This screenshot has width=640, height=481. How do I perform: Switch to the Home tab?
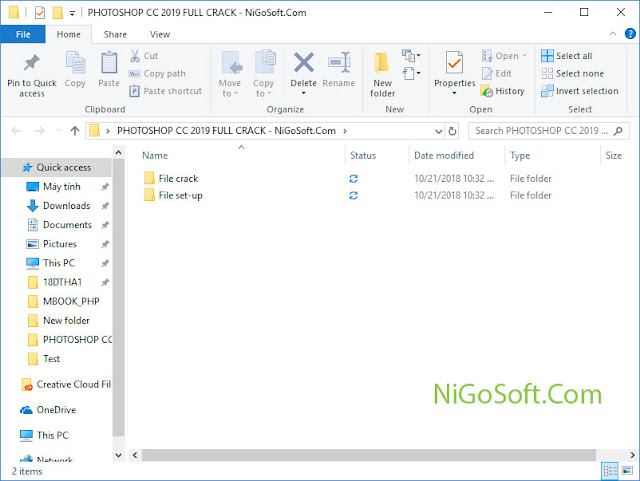click(69, 34)
